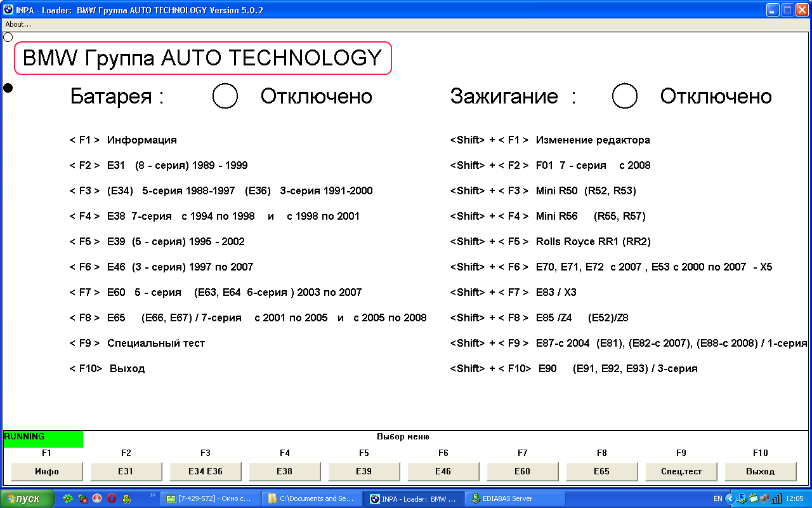Click the E39 button

coord(364,471)
